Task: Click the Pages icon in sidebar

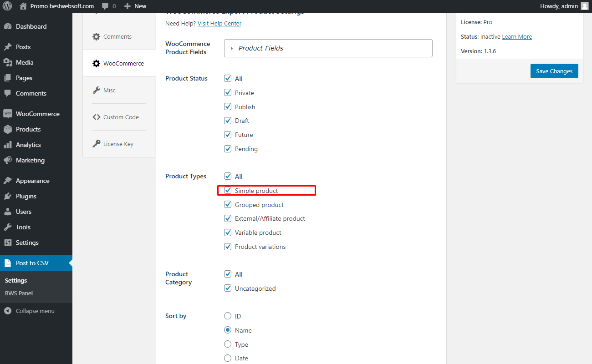Action: (8, 78)
